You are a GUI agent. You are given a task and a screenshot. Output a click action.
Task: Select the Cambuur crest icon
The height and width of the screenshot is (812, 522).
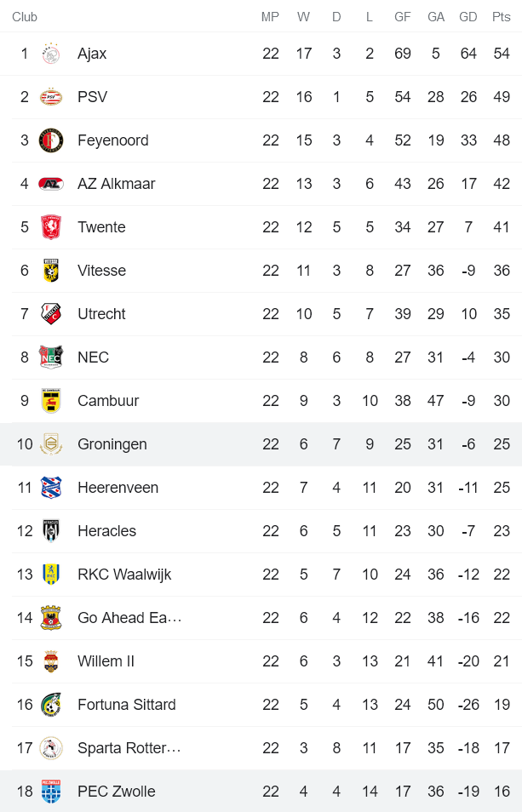coord(51,401)
